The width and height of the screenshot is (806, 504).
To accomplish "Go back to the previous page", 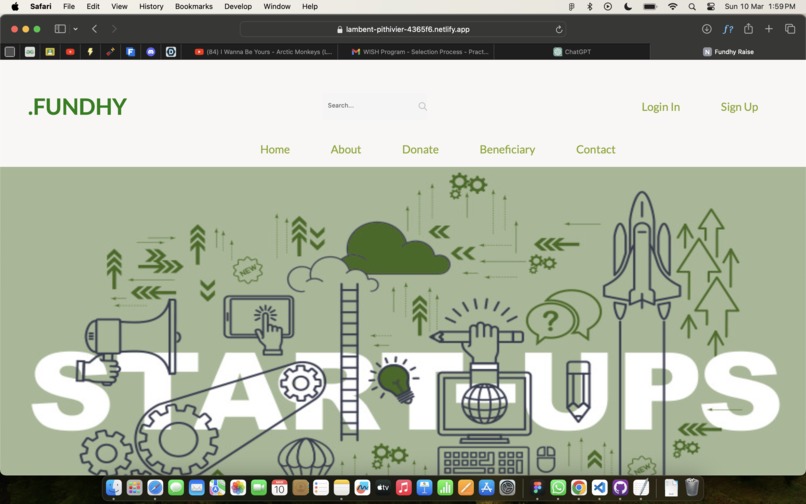I will point(95,29).
